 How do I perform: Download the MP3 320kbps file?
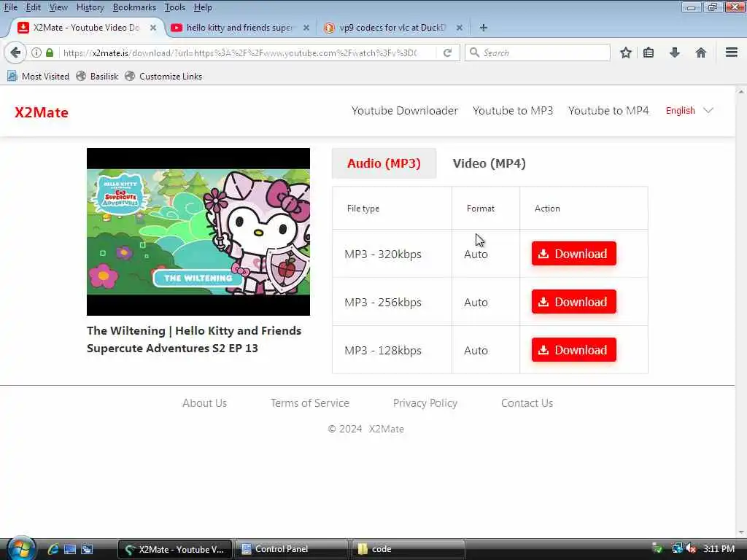(573, 253)
